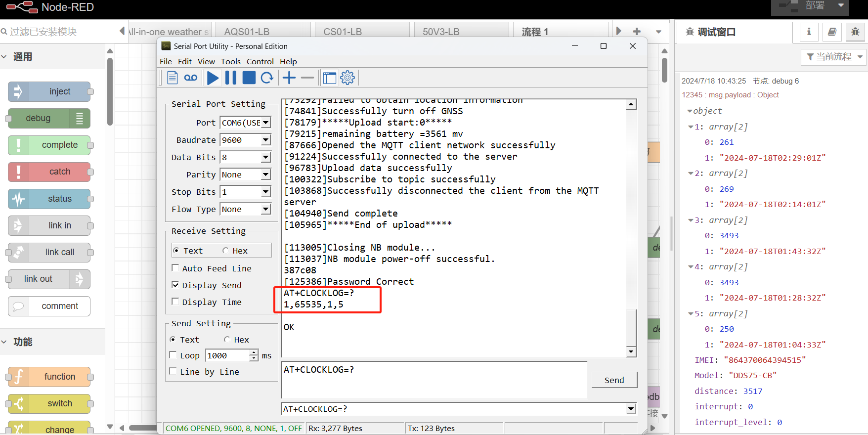Viewport: 868px width, 435px height.
Task: Toggle the window panel layout icon
Action: (x=329, y=78)
